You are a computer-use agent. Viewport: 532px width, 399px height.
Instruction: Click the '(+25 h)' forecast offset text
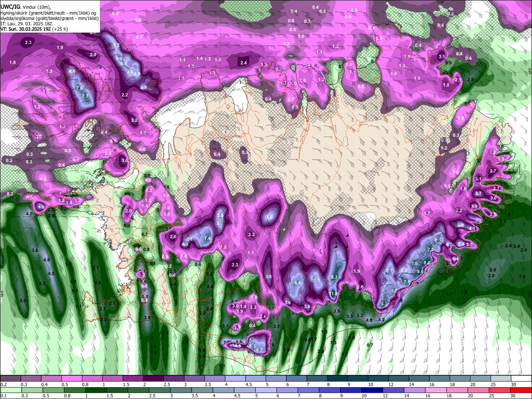(x=60, y=29)
